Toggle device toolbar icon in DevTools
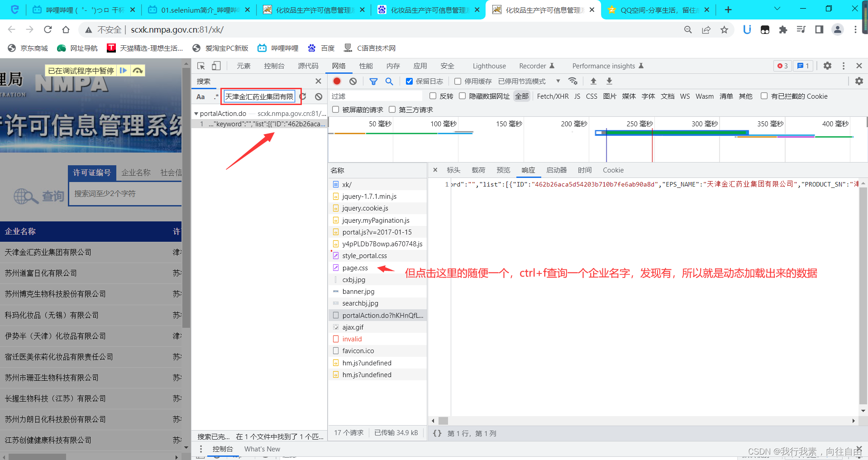This screenshot has height=460, width=868. tap(216, 66)
